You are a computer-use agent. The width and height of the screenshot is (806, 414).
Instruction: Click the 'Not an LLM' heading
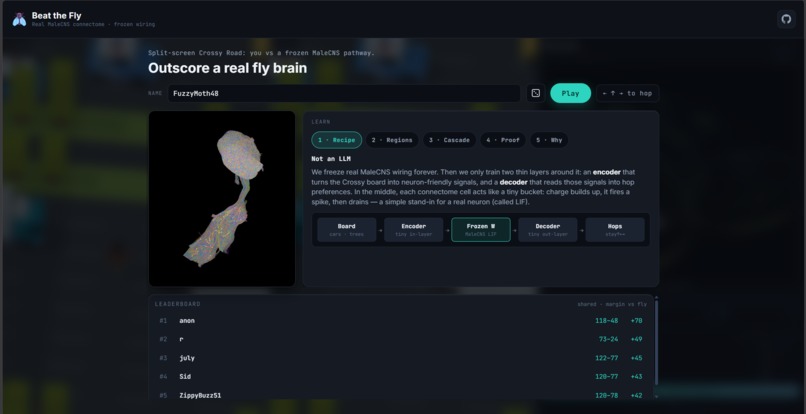coord(331,159)
